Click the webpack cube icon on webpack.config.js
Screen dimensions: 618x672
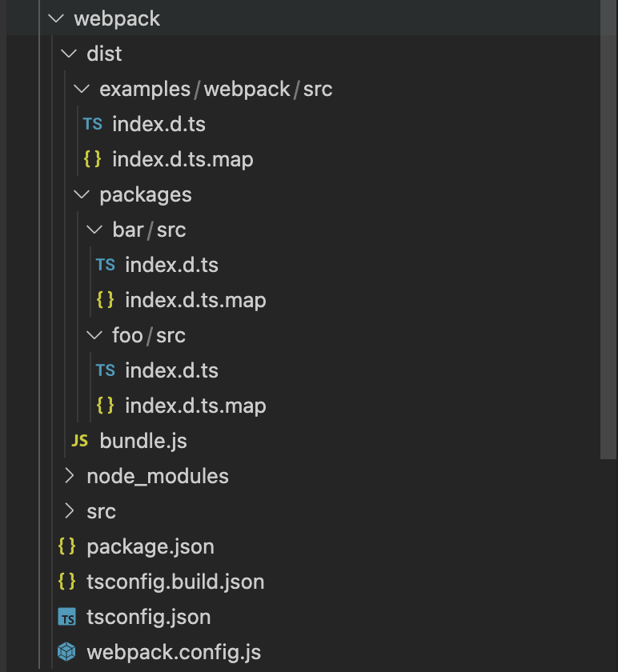[x=67, y=652]
